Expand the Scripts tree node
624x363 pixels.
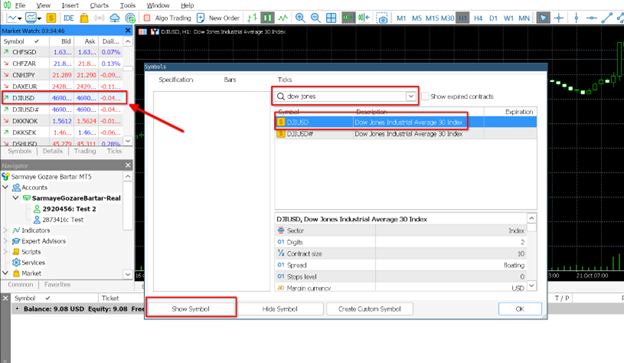click(x=6, y=252)
